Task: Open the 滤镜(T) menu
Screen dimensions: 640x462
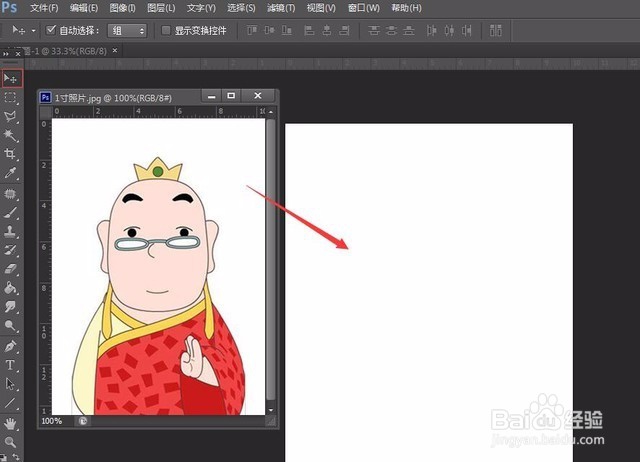Action: click(281, 8)
